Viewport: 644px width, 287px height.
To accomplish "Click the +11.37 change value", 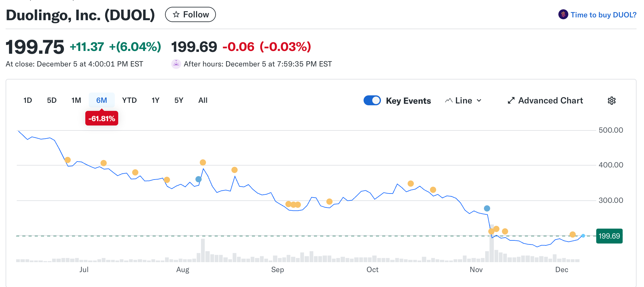I will pos(87,47).
